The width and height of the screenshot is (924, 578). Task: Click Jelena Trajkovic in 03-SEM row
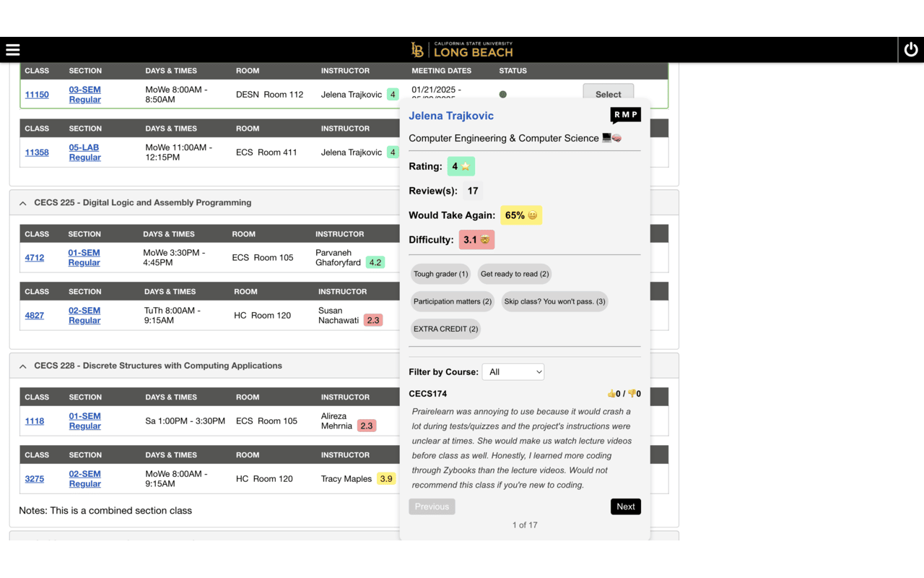tap(352, 95)
